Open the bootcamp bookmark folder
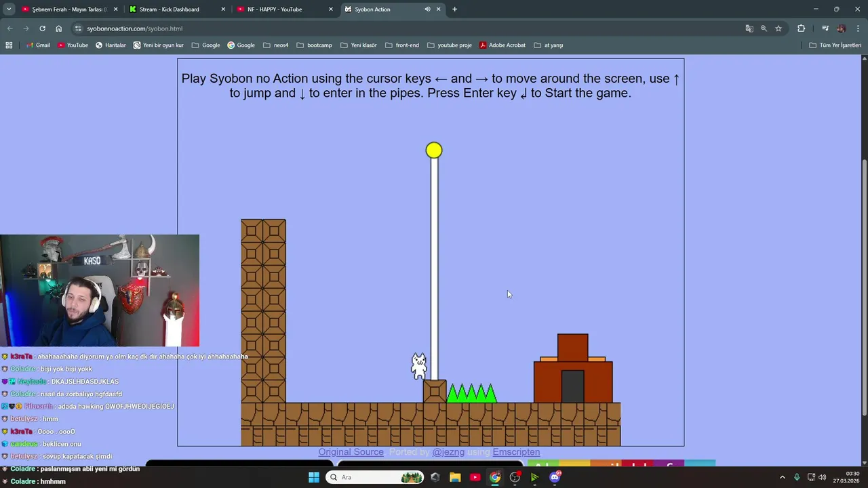 pyautogui.click(x=315, y=45)
